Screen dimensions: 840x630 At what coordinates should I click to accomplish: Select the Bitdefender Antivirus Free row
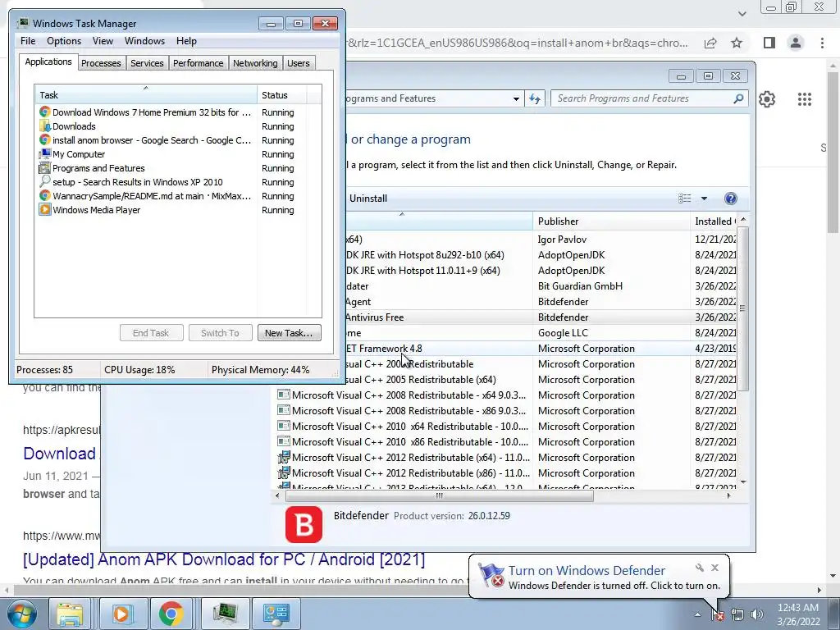[x=541, y=317]
